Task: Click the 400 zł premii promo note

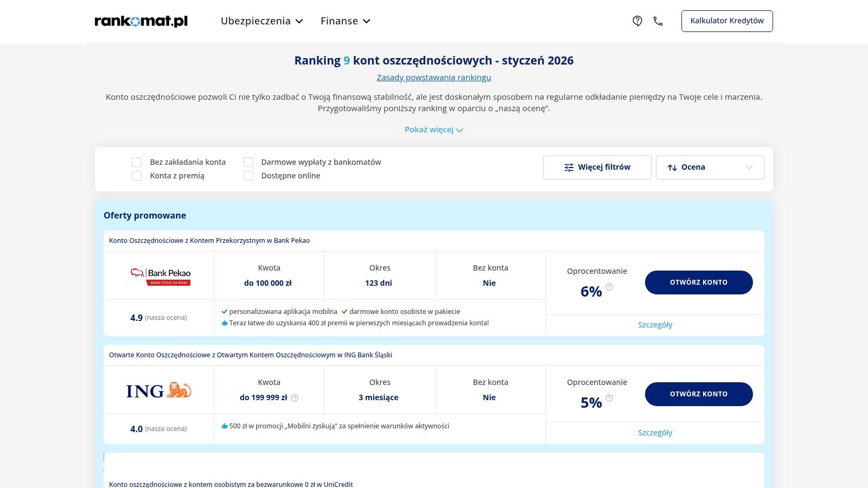Action: click(355, 323)
